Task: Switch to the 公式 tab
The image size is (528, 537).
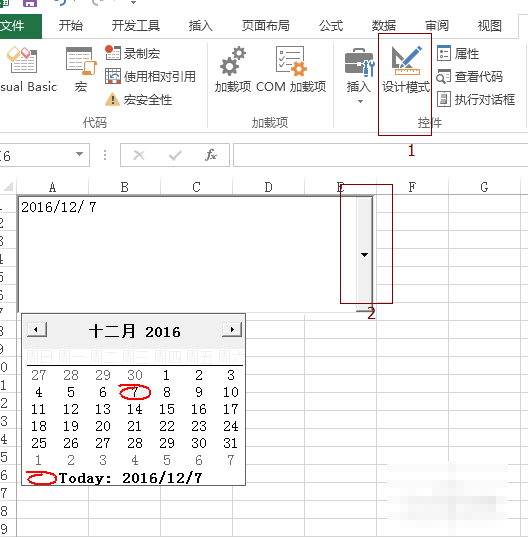Action: click(x=331, y=26)
